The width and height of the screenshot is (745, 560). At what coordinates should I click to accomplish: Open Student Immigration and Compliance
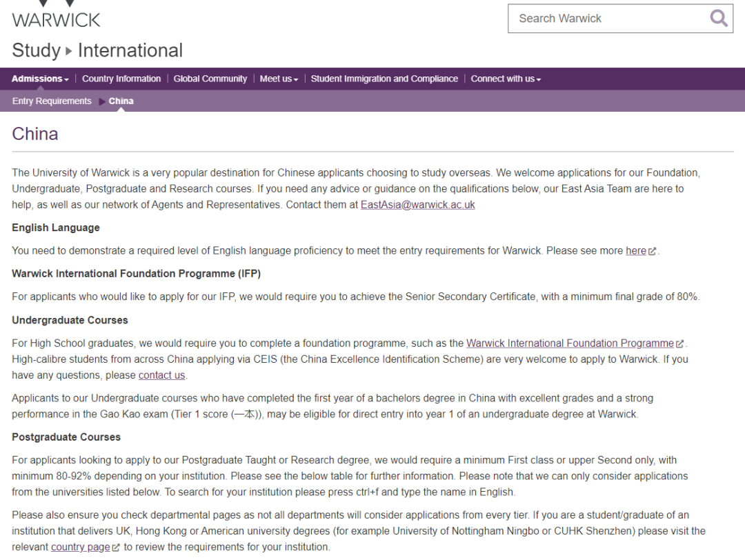(x=384, y=79)
